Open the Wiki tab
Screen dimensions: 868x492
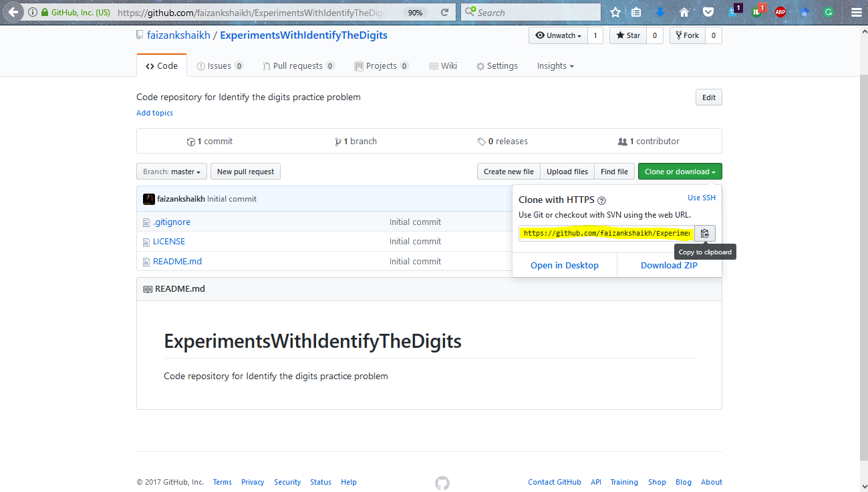[x=443, y=66]
